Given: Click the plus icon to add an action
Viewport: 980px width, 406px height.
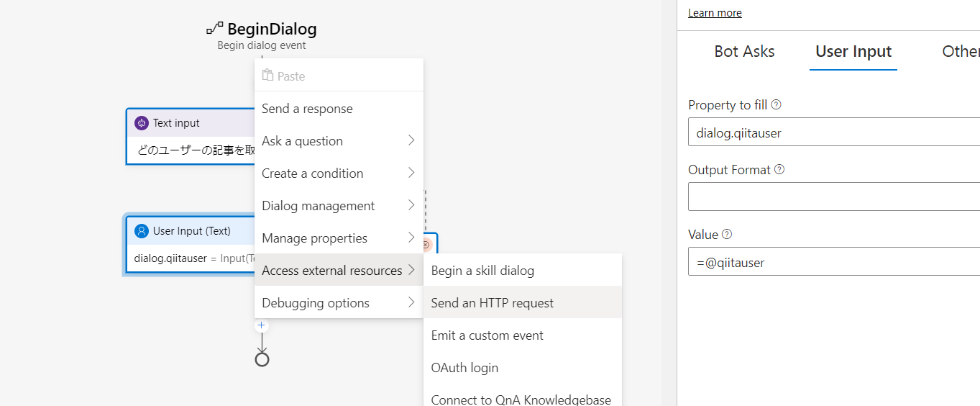Looking at the screenshot, I should click(262, 326).
